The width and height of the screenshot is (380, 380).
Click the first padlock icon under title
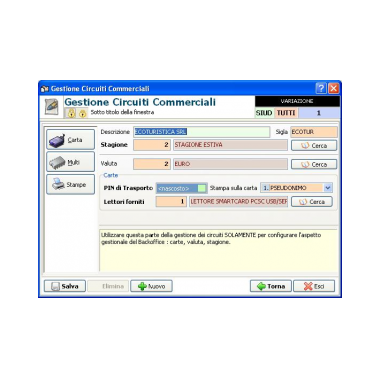(71, 113)
